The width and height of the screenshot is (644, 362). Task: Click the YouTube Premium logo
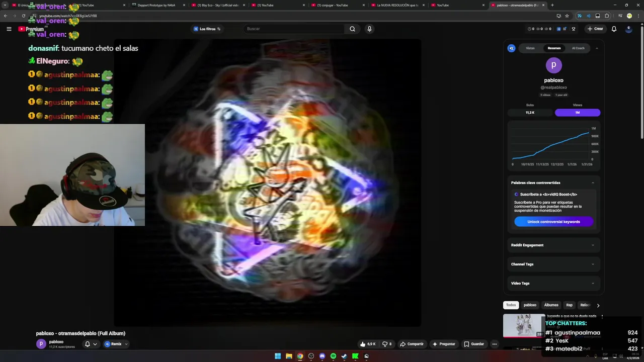click(31, 29)
